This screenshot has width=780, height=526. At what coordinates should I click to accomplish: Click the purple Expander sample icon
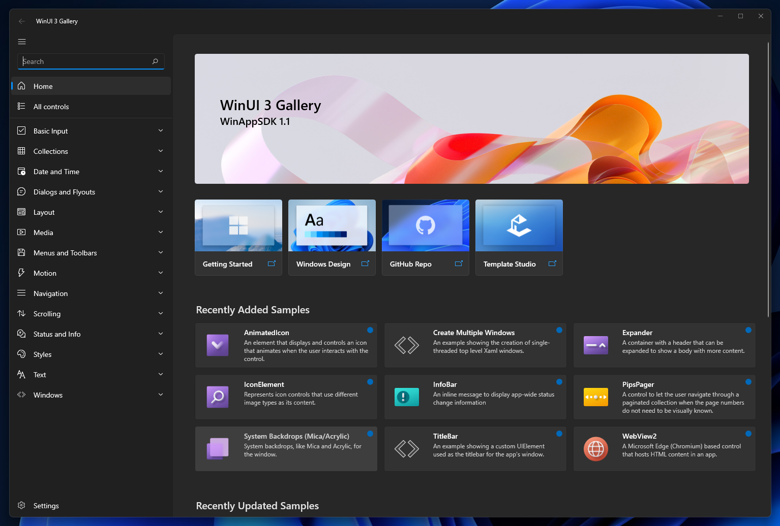(595, 345)
